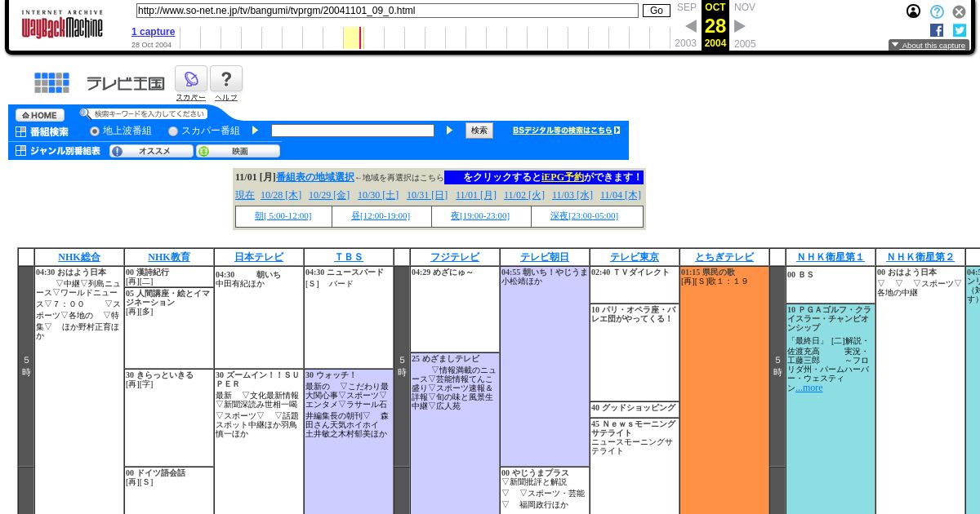
Task: Open ＮＨＫ衛星第１ channel header link
Action: pyautogui.click(x=831, y=257)
